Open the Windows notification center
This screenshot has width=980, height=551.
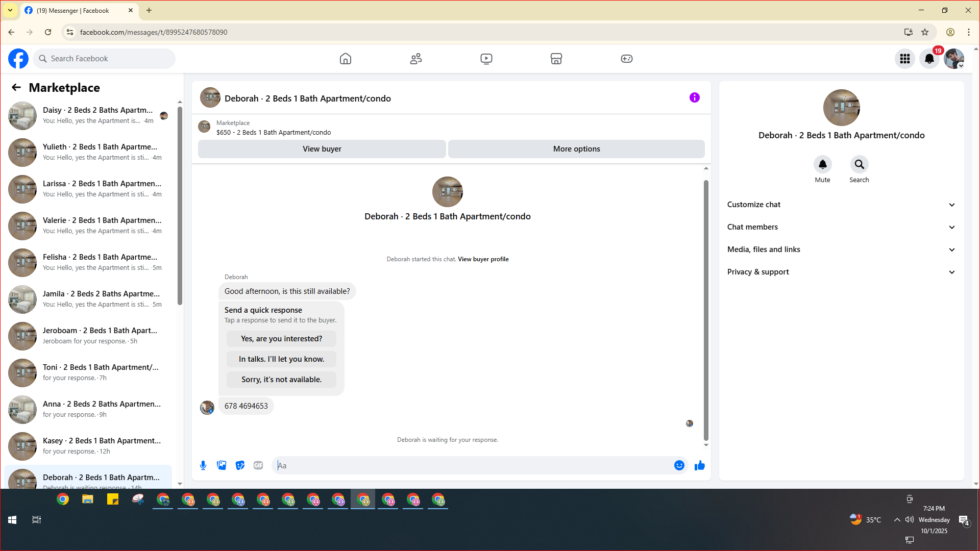(964, 520)
